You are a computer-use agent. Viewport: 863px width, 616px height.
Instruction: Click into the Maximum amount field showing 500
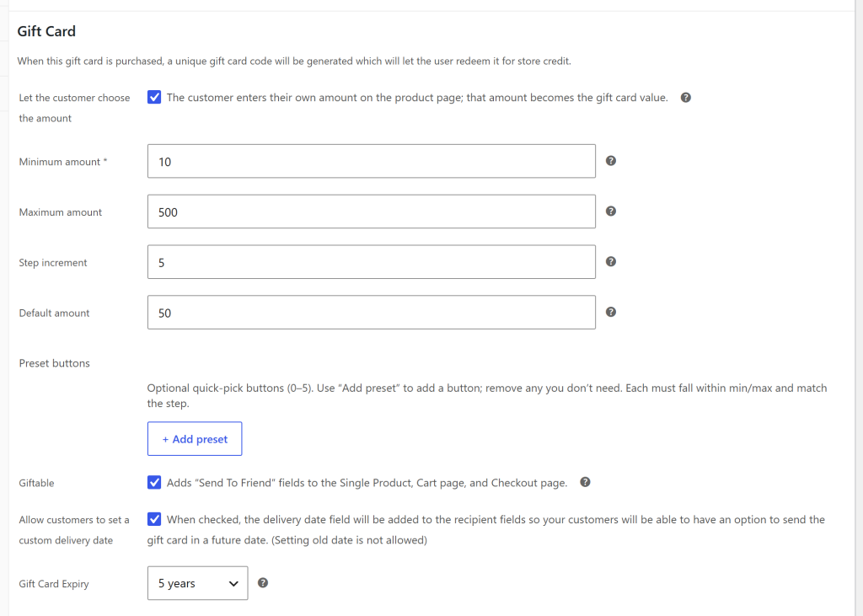coord(372,212)
